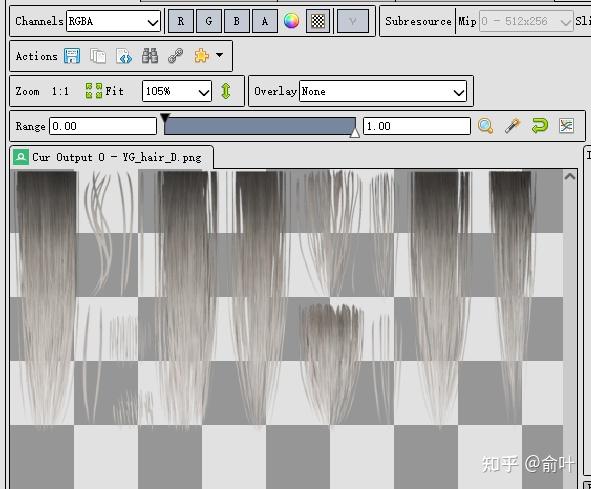The image size is (591, 489).
Task: Locate texture with binoculars icon
Action: click(150, 56)
